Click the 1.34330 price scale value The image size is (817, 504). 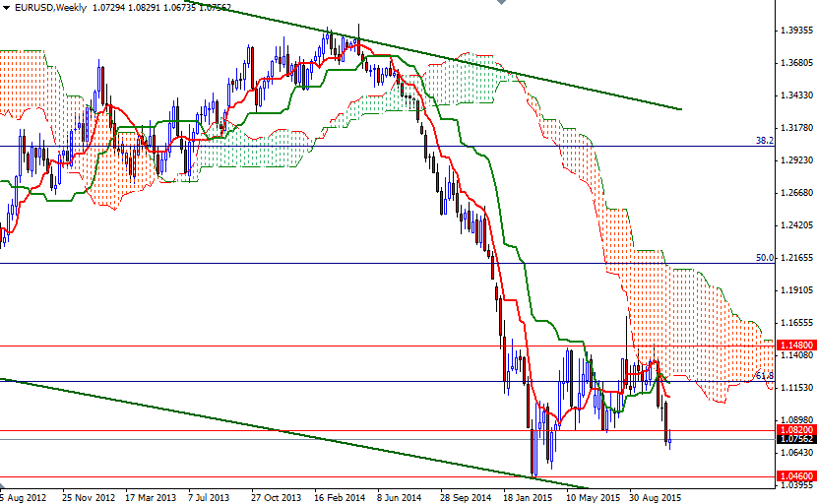796,95
